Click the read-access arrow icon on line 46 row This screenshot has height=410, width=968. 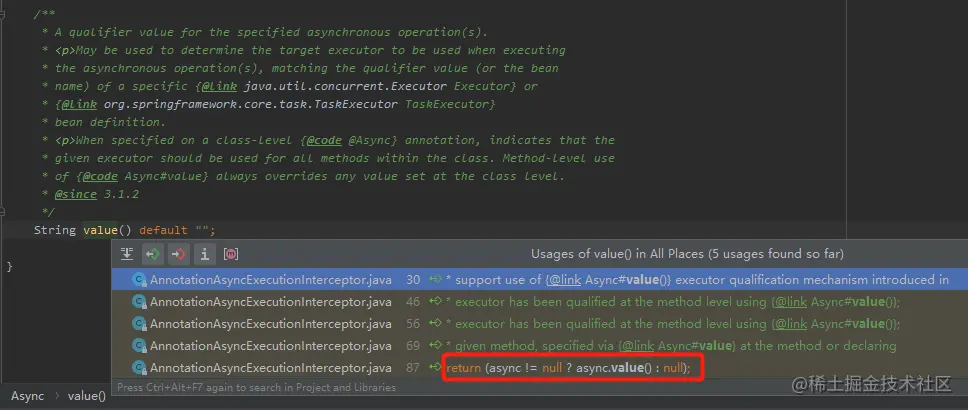coord(435,302)
